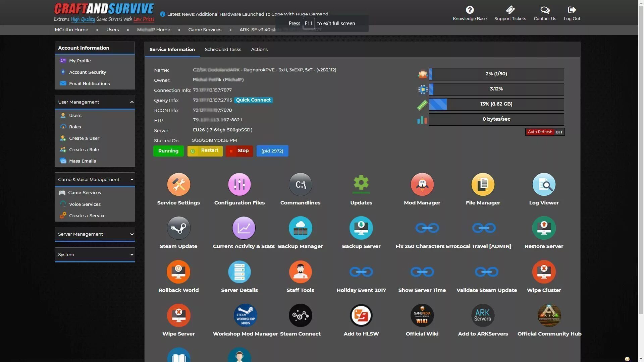Switch to Service Information tab

172,50
